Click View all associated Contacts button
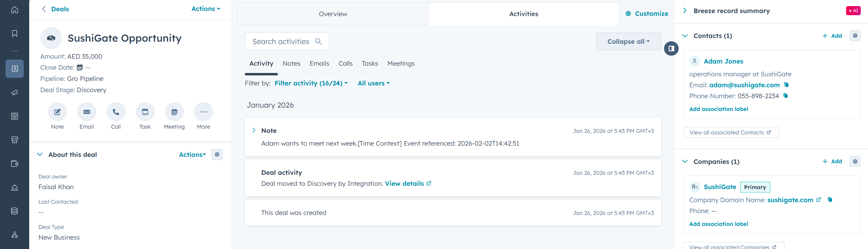 coord(730,133)
